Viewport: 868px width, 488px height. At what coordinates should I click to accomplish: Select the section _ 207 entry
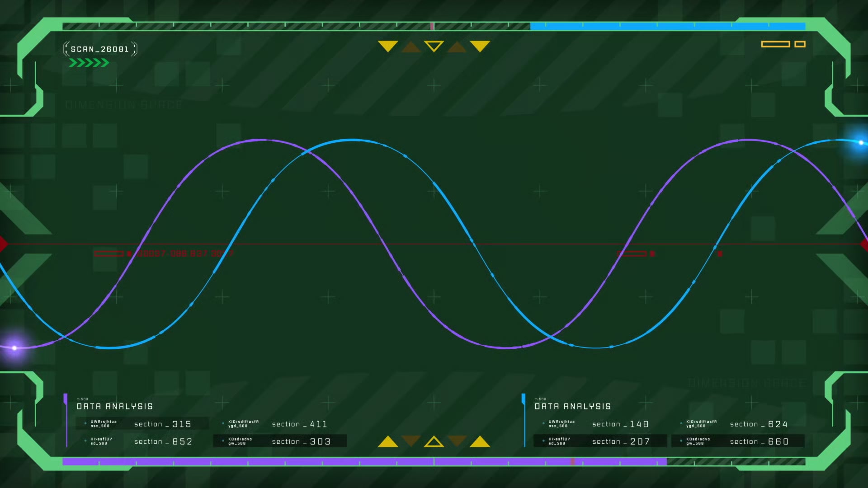click(621, 441)
